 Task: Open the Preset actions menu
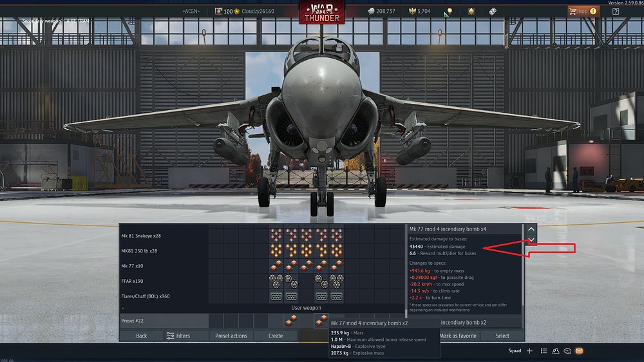(231, 336)
